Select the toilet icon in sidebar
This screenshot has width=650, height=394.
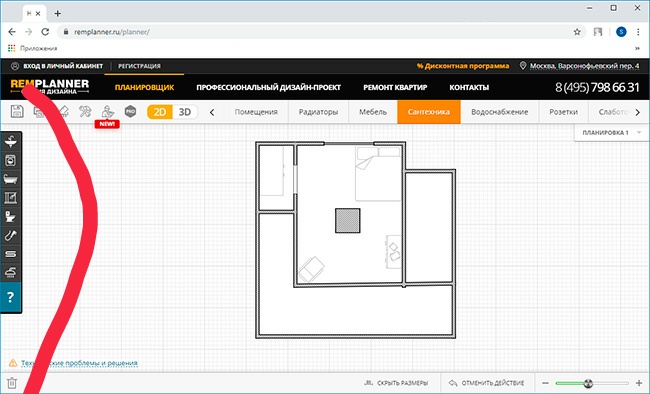coord(10,216)
